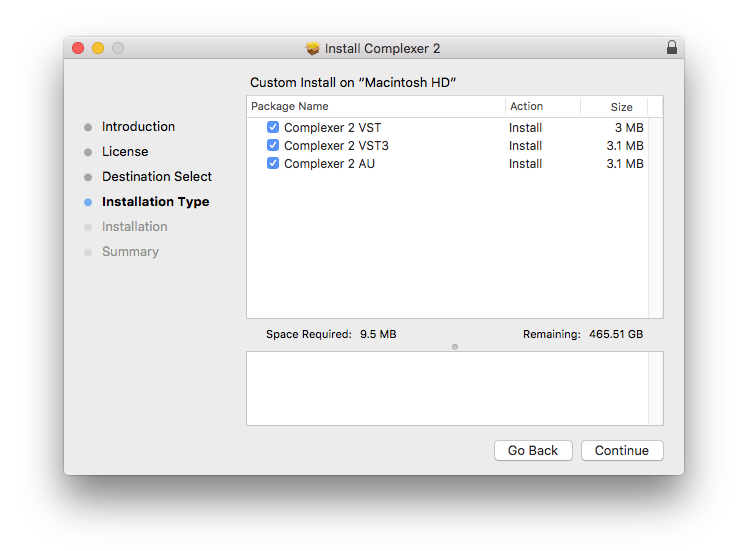The image size is (748, 551).
Task: Select the Introduction step in the sidebar
Action: pyautogui.click(x=138, y=127)
